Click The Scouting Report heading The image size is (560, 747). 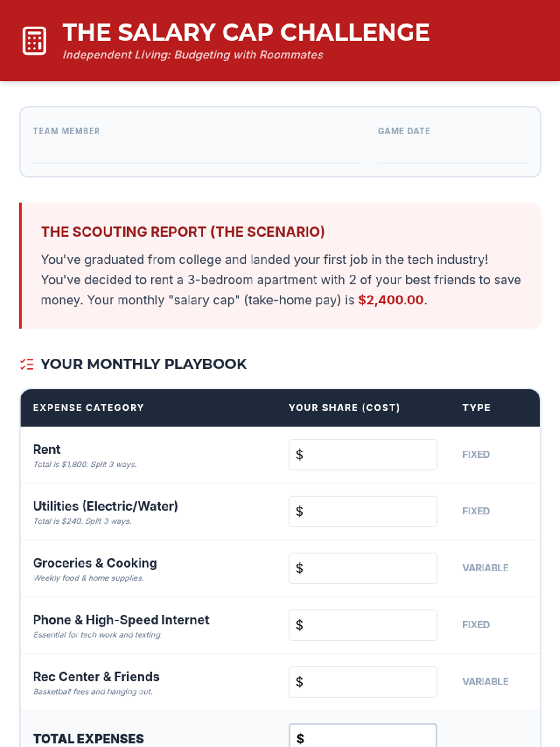(x=183, y=232)
